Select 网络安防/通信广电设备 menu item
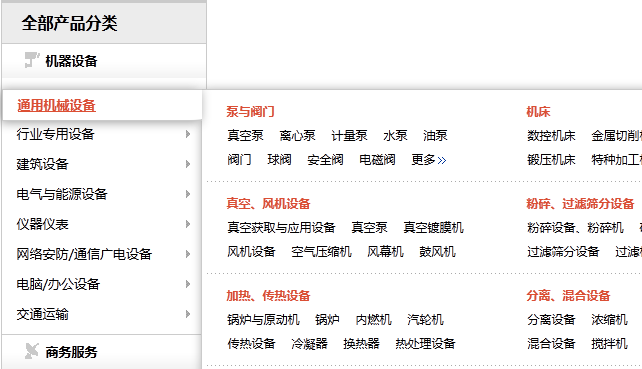 pyautogui.click(x=84, y=254)
